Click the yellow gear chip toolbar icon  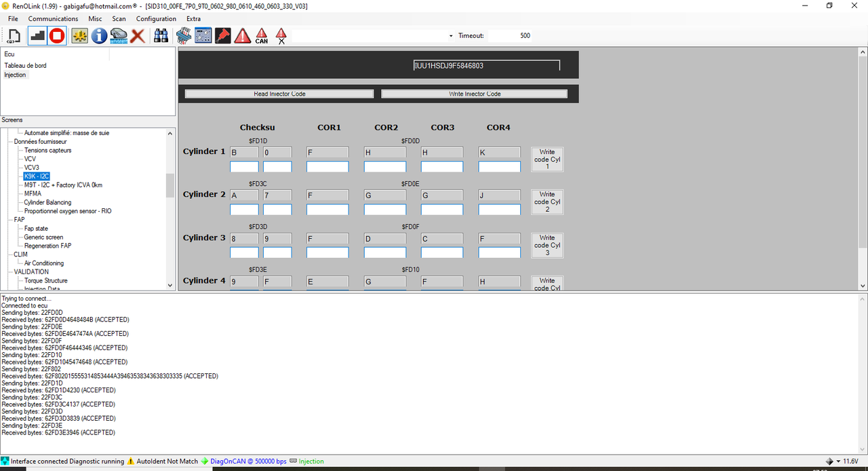tap(80, 35)
